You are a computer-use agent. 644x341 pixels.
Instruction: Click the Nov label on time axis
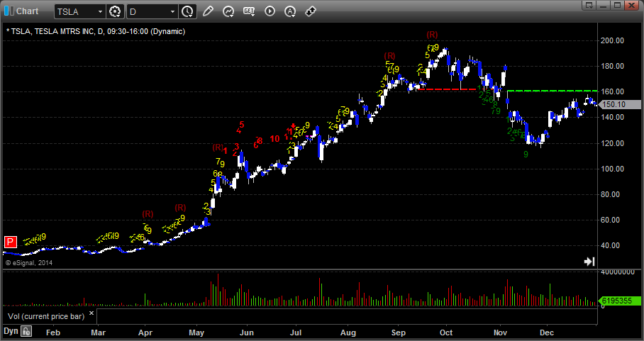pos(500,332)
